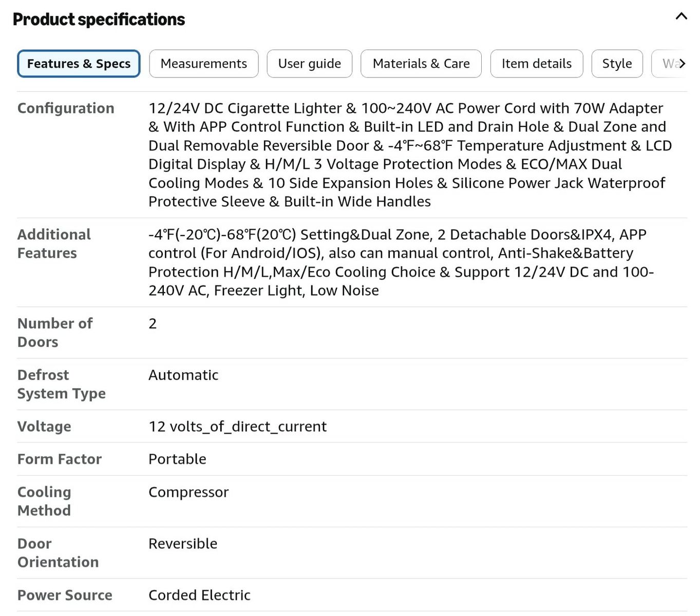700x616 pixels.
Task: Click the Power Source Corded Electric value
Action: (199, 595)
